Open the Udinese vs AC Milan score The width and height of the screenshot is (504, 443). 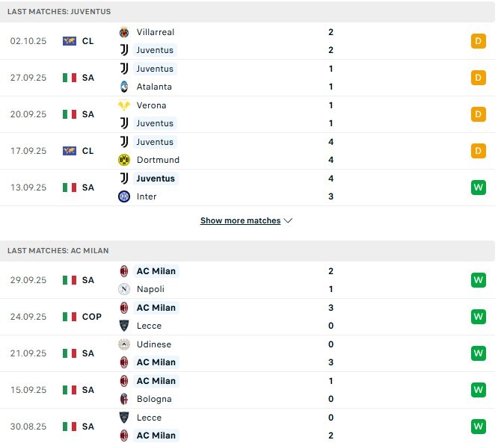click(x=331, y=353)
